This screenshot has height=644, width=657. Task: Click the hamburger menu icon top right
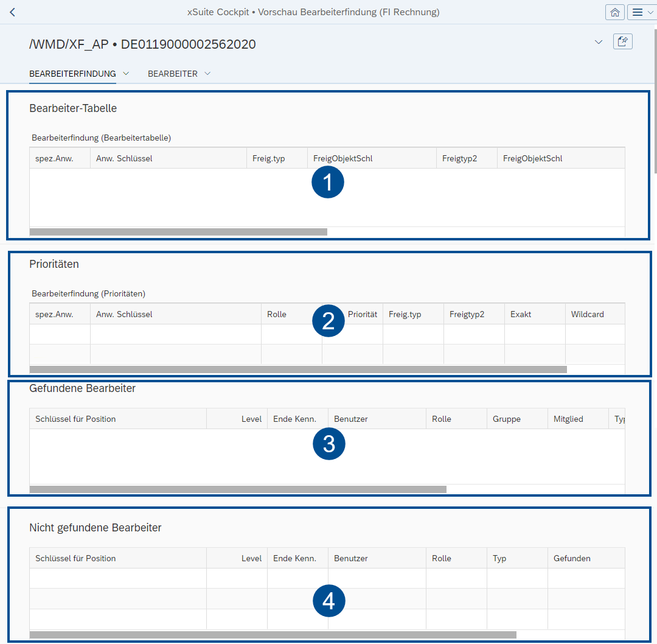[x=637, y=12]
